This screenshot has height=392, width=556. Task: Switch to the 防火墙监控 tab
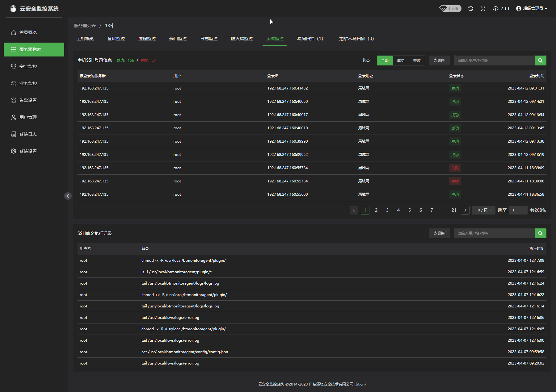click(x=242, y=39)
